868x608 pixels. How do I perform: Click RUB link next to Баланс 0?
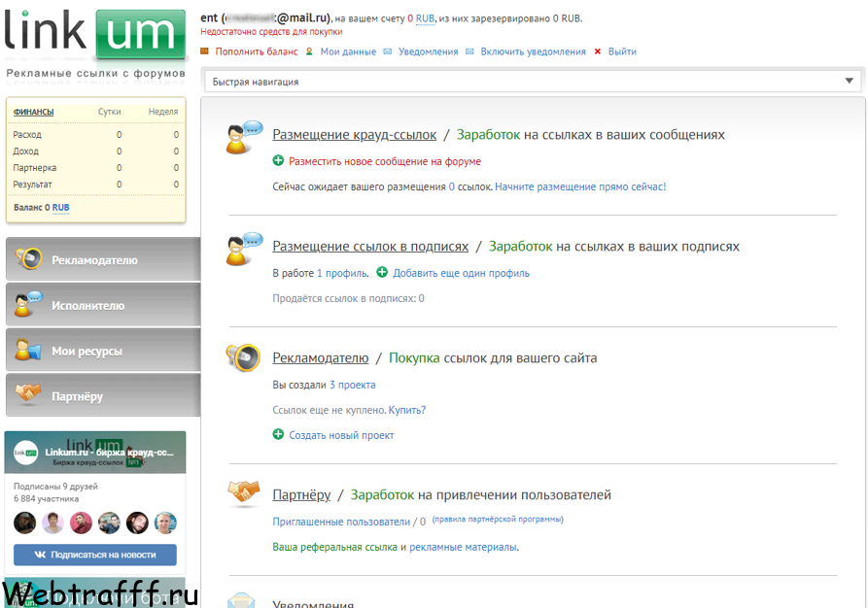tap(61, 208)
